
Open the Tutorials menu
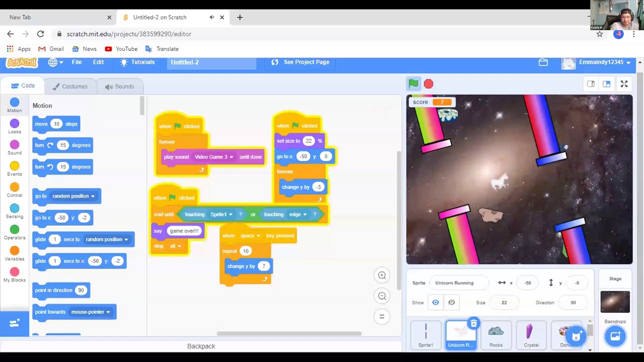click(x=137, y=62)
